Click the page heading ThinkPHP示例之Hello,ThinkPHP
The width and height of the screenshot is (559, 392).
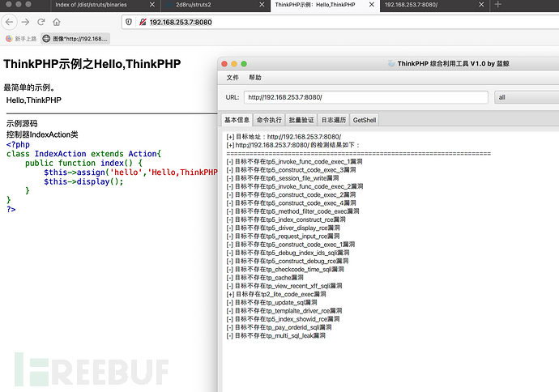tap(92, 64)
